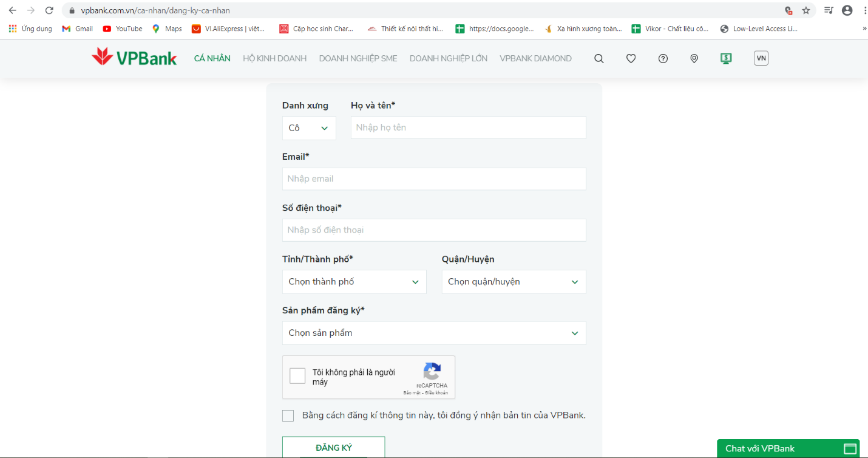Viewport: 868px width, 458px height.
Task: Open docs.google bookmark
Action: pyautogui.click(x=495, y=29)
